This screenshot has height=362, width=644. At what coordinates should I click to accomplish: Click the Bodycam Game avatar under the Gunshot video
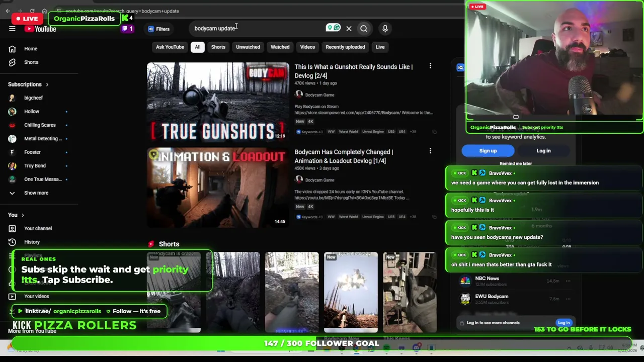(299, 95)
